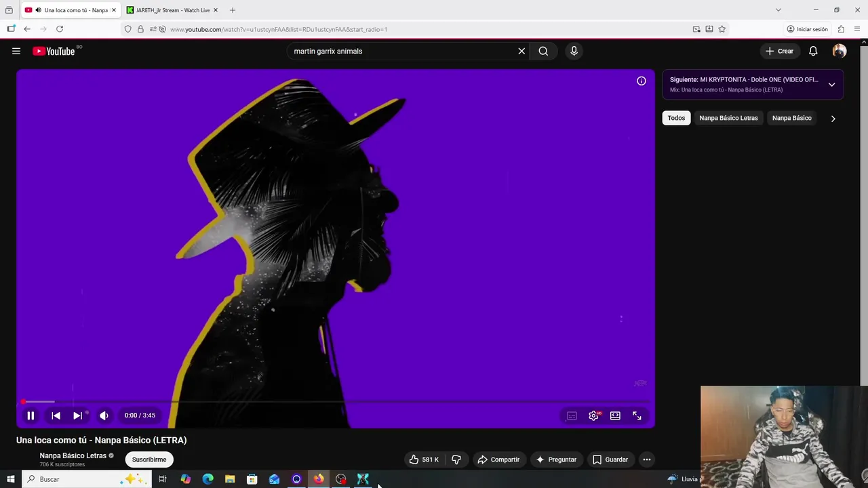
Task: Open the Windows Start menu
Action: (10, 479)
